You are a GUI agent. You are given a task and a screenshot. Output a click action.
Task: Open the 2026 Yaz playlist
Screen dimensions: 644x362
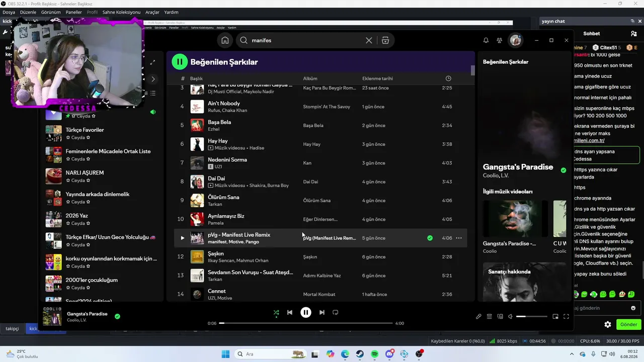[x=102, y=219]
